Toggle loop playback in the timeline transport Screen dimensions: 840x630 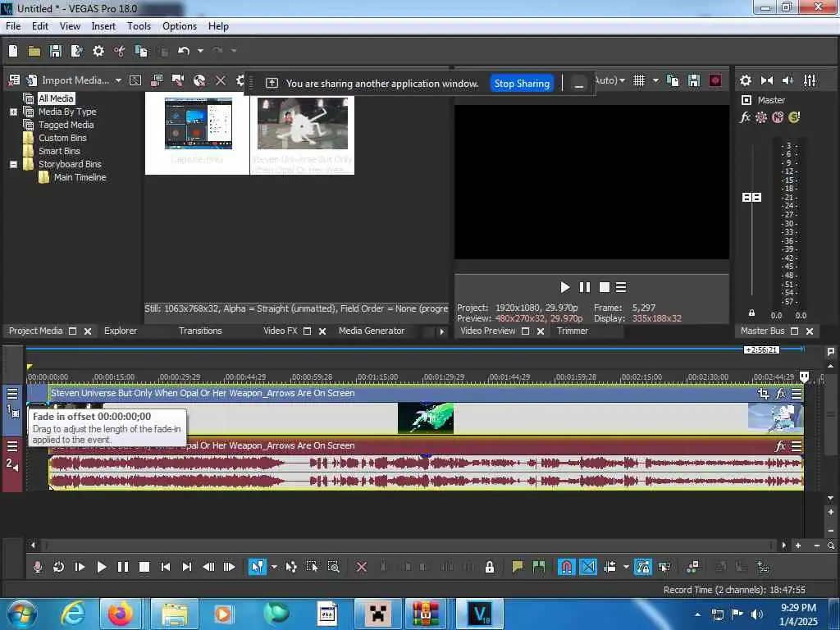[58, 567]
